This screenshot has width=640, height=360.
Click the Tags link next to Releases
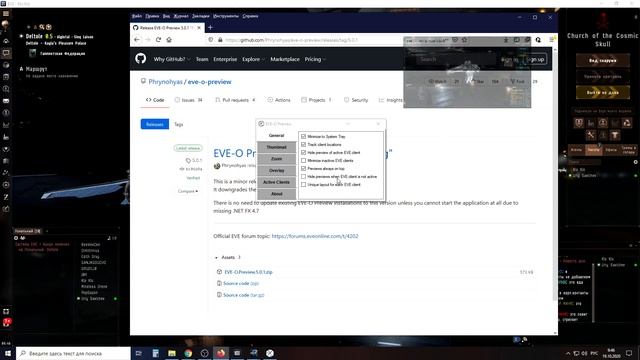(179, 124)
